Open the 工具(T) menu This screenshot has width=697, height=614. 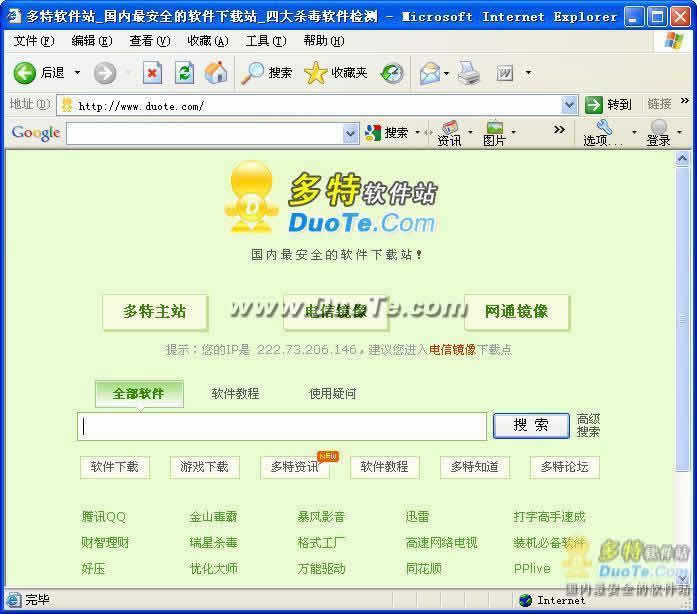tap(266, 41)
